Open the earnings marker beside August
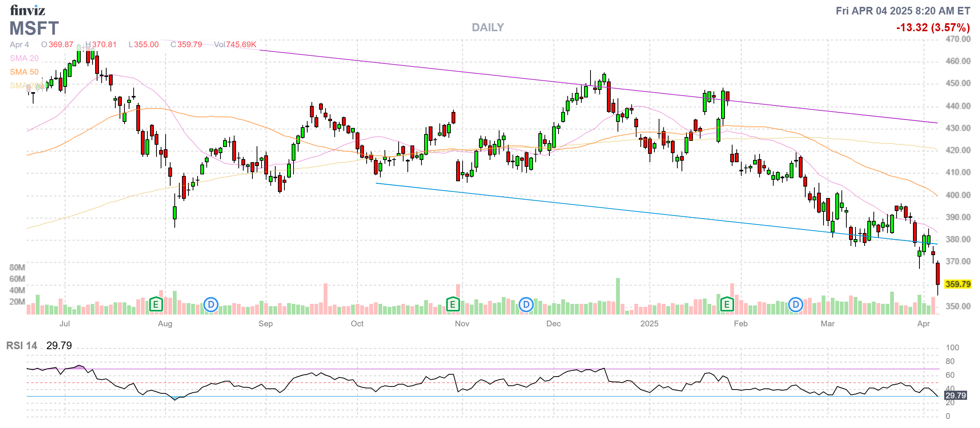This screenshot has width=980, height=428. click(x=156, y=304)
